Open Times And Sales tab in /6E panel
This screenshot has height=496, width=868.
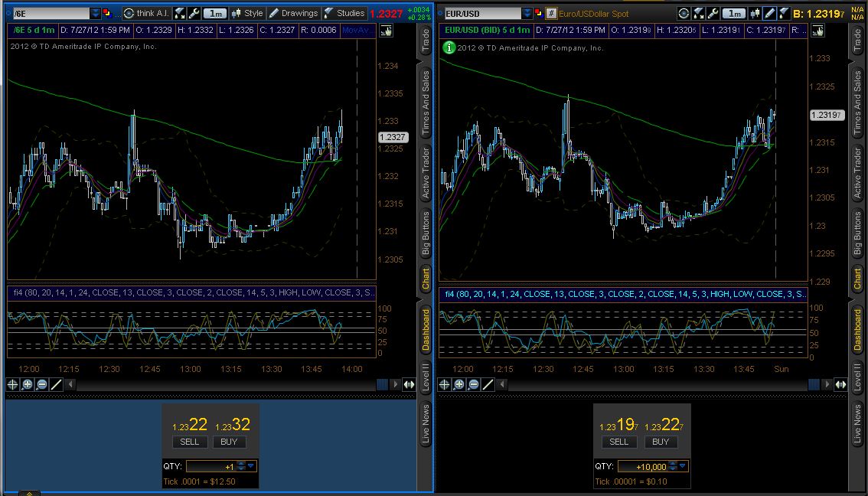click(x=426, y=103)
